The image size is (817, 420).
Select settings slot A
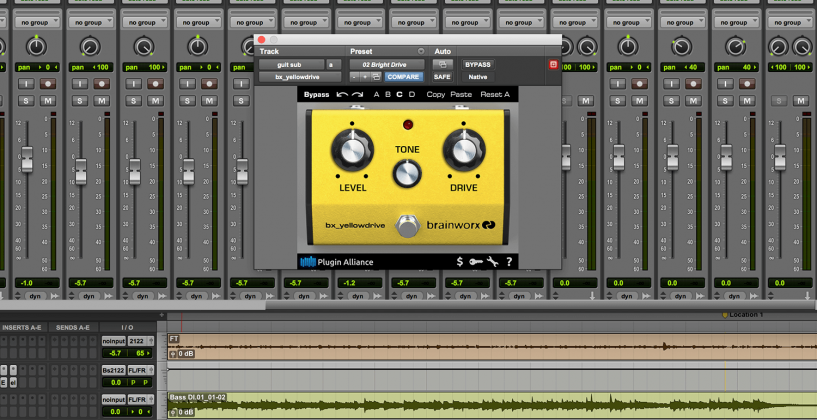point(377,94)
